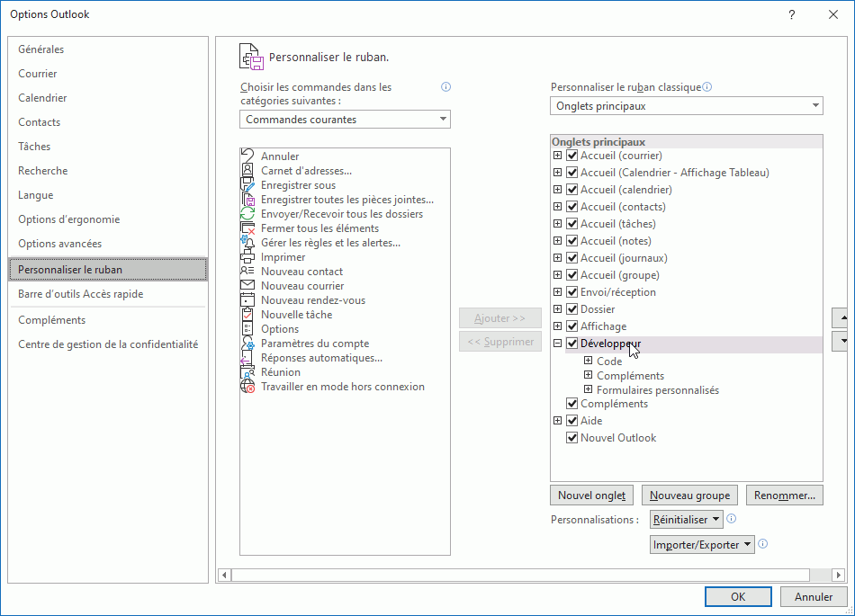
Task: Choose Enregistrer toutes les pièces jointes icon
Action: pos(247,200)
